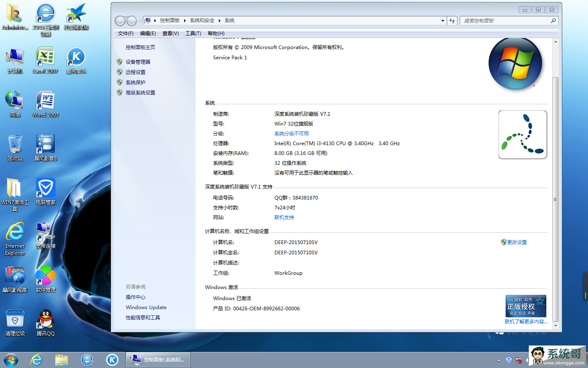Viewport: 588px width, 368px height.
Task: Expand the breadcrumb arrow after 控制面板
Action: [185, 20]
